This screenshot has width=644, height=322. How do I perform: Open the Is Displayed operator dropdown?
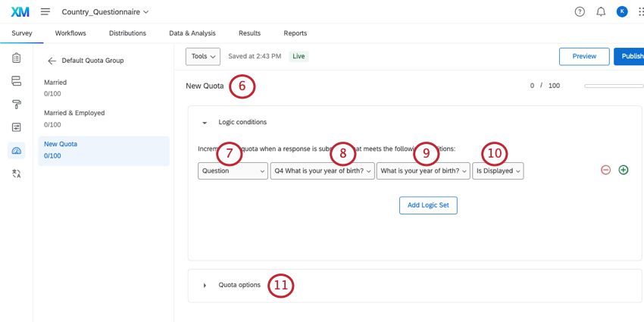498,171
